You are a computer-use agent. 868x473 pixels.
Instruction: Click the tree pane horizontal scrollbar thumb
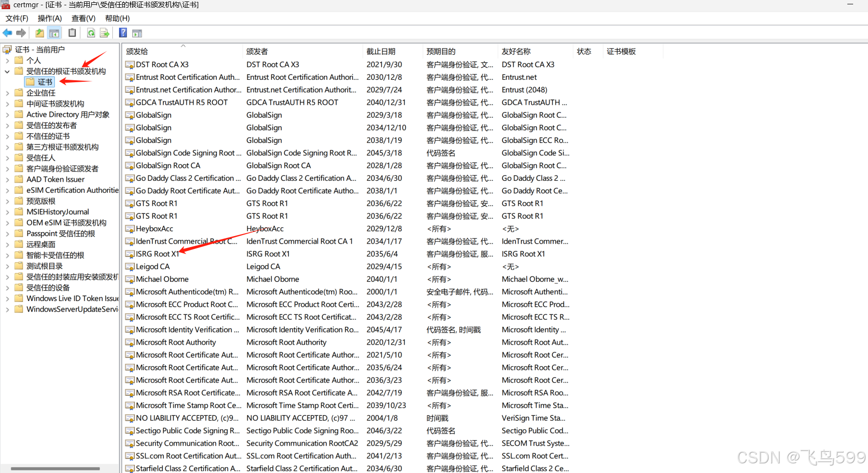click(55, 468)
